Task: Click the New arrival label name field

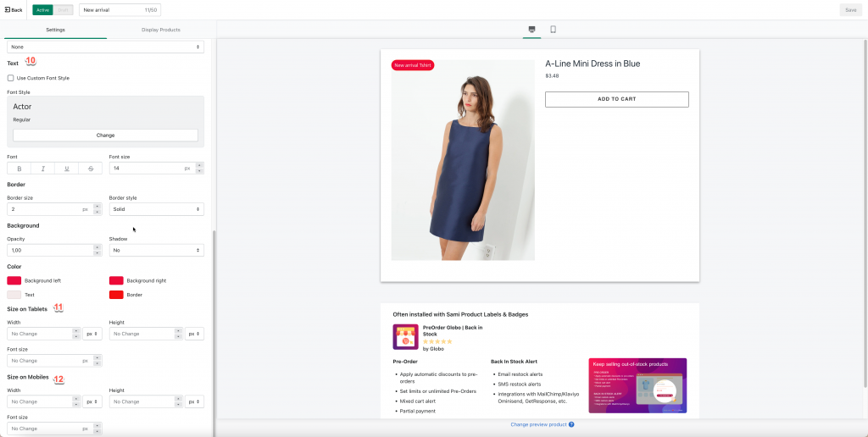Action: 120,10
